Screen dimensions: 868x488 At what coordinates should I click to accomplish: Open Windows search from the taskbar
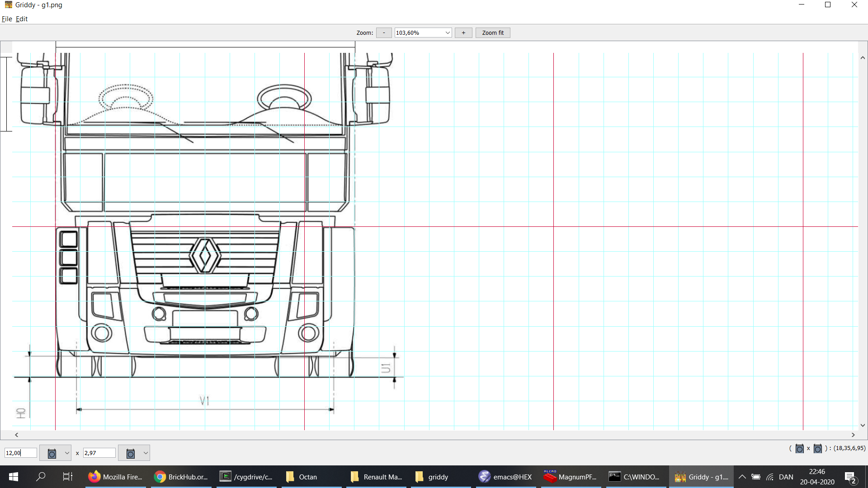pos(41,477)
